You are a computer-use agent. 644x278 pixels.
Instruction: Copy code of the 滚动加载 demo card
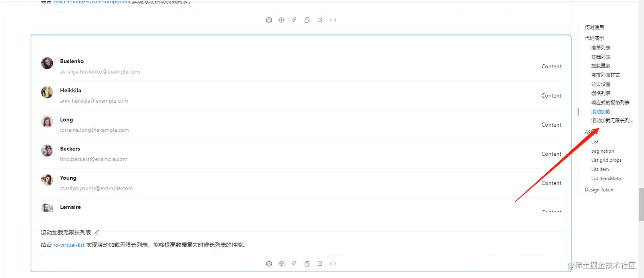click(307, 20)
